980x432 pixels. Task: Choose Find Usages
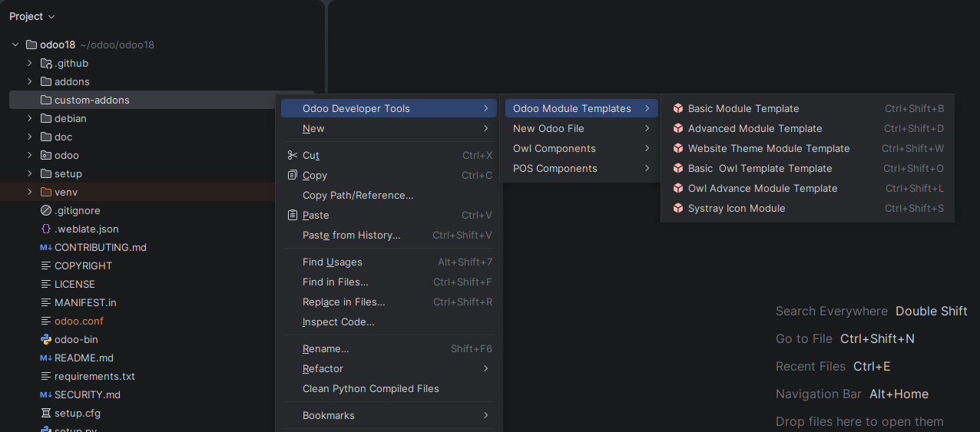(389, 262)
